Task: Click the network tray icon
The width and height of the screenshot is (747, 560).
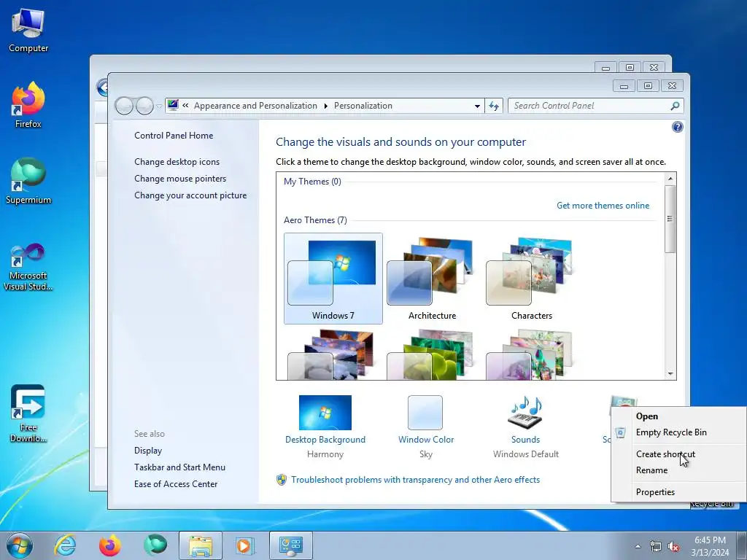Action: click(x=656, y=547)
